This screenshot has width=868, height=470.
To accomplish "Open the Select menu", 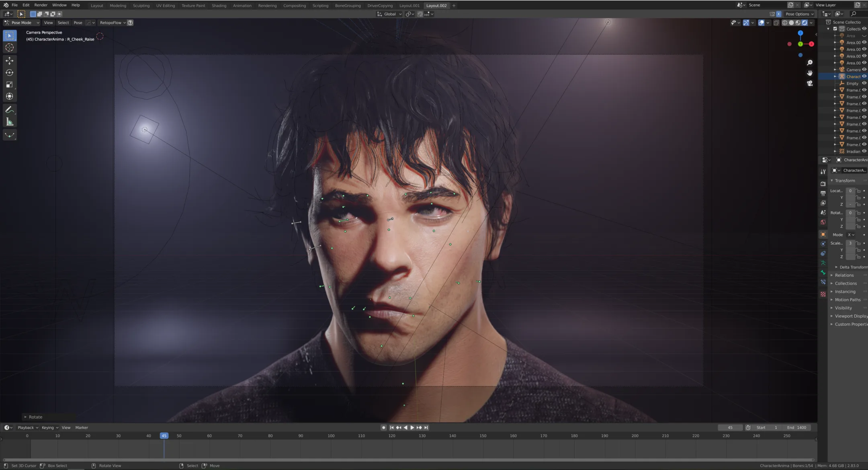I will point(63,23).
